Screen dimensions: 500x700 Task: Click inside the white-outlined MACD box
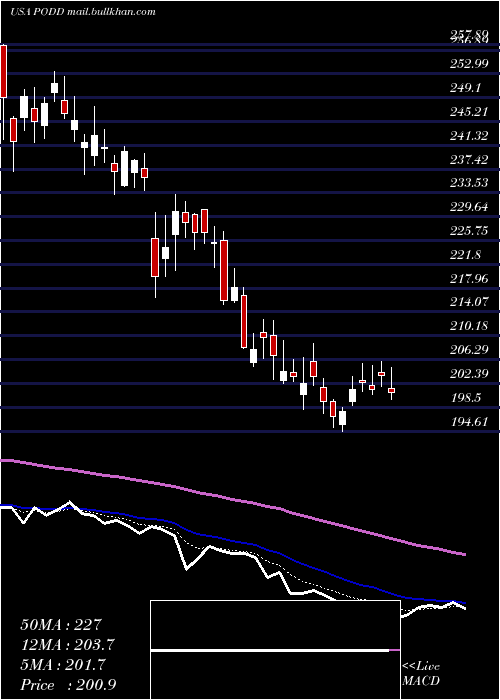click(x=275, y=650)
